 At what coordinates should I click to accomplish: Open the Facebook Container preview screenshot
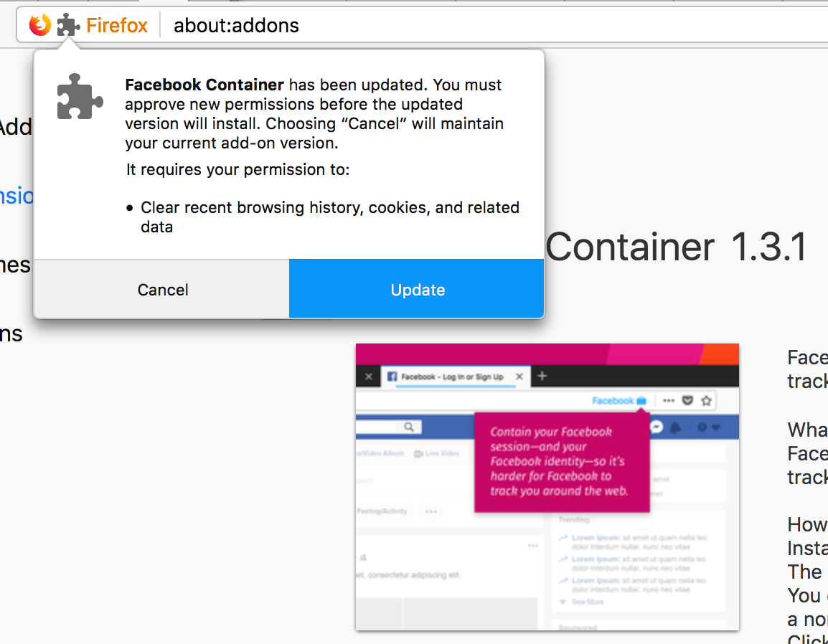coord(547,487)
